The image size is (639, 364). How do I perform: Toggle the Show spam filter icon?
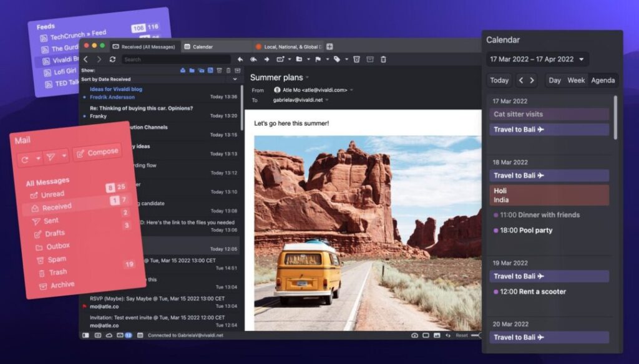coord(219,70)
